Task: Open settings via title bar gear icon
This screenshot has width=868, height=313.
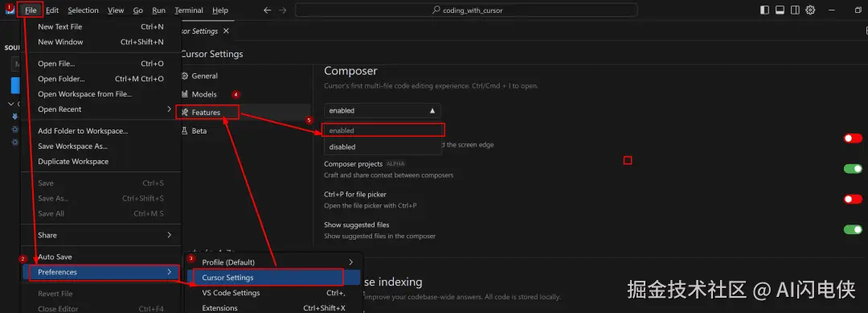Action: click(810, 10)
